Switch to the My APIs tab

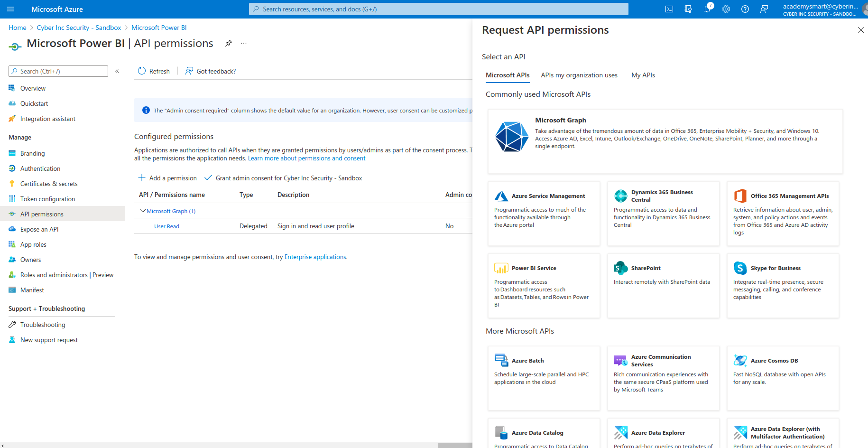pos(643,75)
